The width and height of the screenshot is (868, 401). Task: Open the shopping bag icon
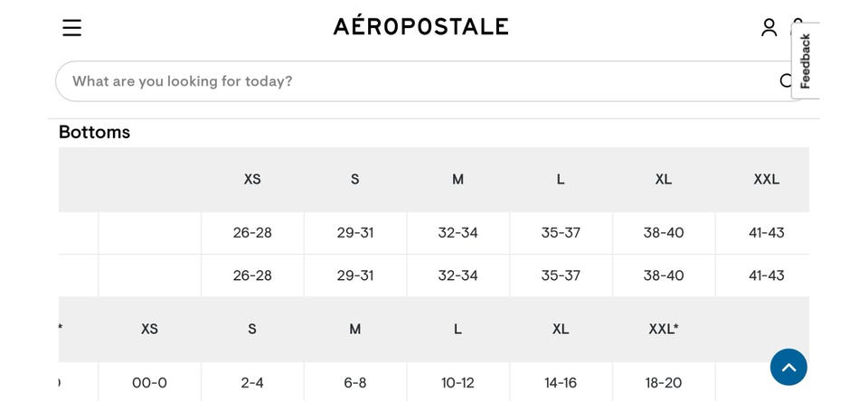[797, 22]
